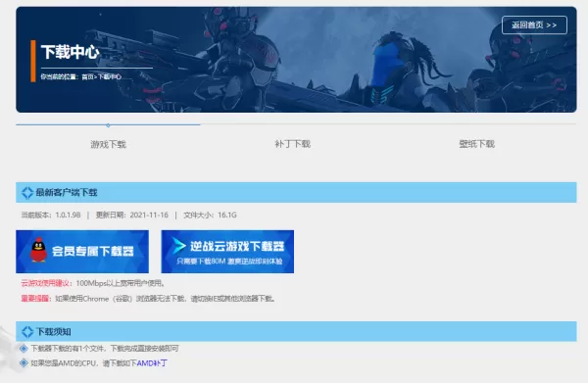Click the arrow logo on cloud game downloader
588x383 pixels.
pyautogui.click(x=178, y=246)
